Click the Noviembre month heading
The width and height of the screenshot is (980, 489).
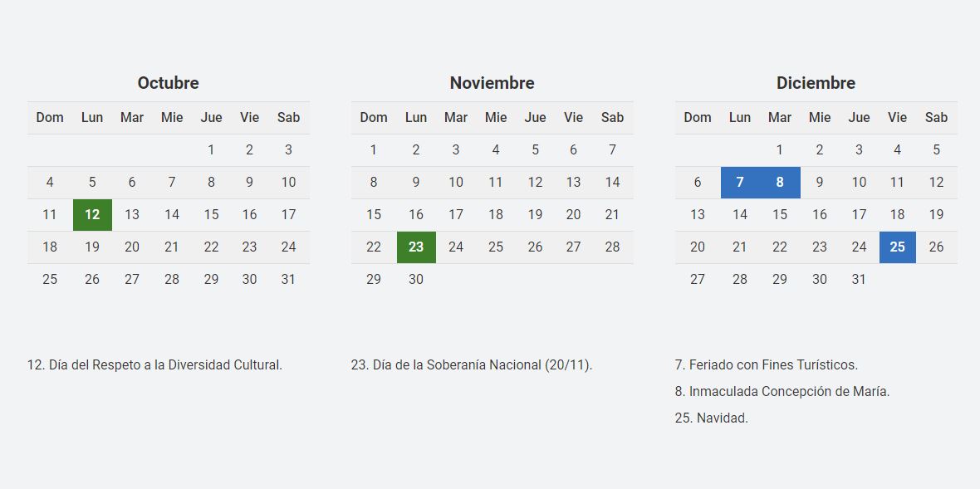tap(492, 83)
